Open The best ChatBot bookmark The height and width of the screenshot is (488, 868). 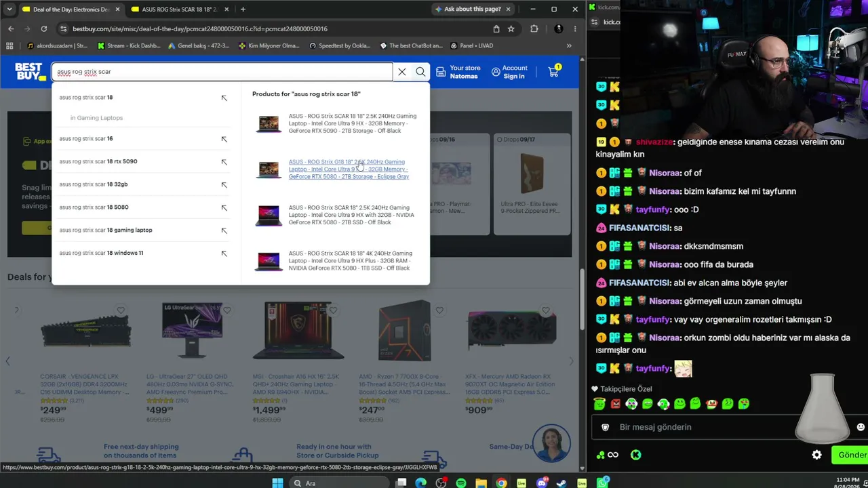[411, 45]
